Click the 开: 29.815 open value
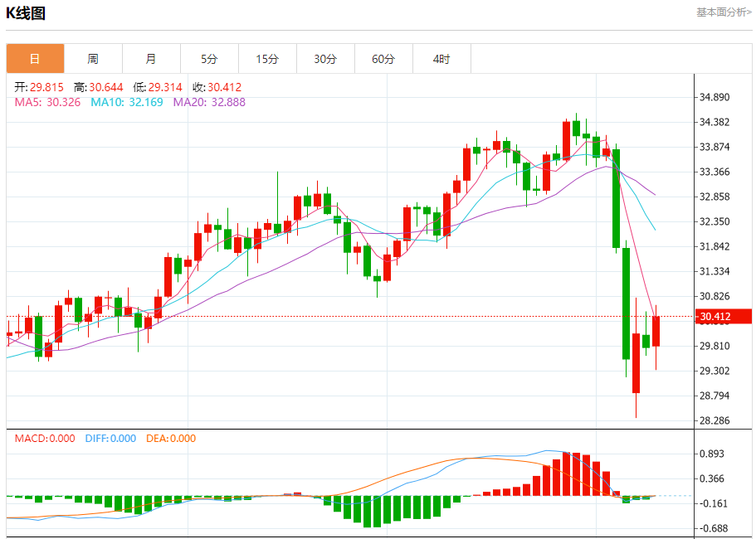 coord(39,87)
